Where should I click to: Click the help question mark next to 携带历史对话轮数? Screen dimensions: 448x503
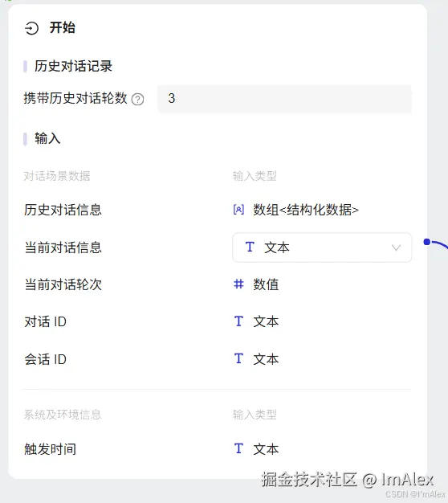(x=138, y=99)
